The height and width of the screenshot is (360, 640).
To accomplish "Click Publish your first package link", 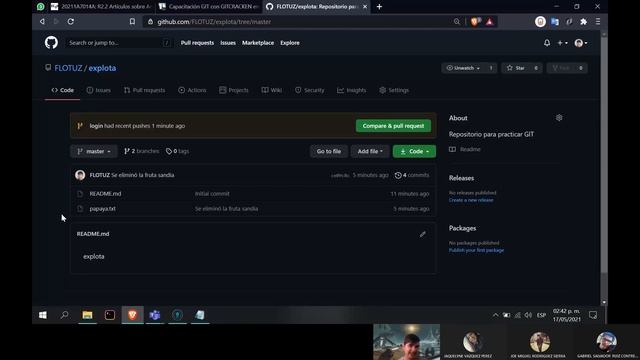I will tap(476, 250).
